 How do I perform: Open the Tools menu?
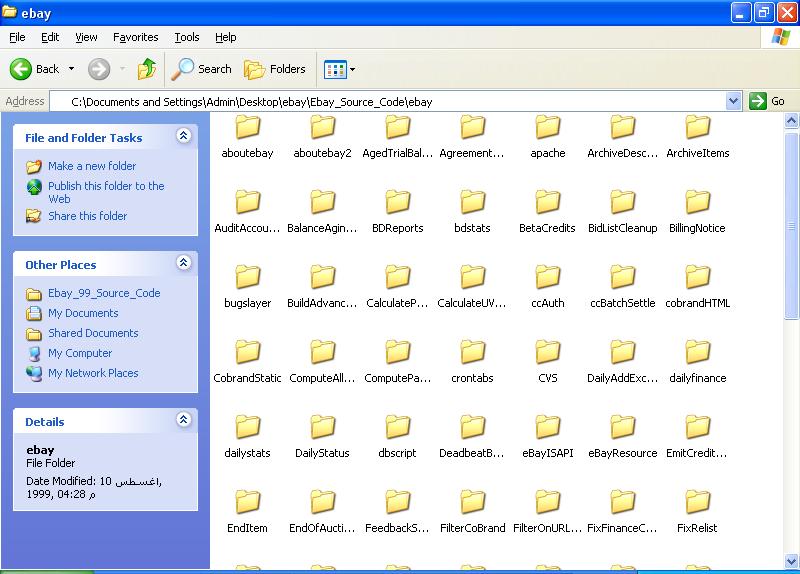(x=187, y=37)
